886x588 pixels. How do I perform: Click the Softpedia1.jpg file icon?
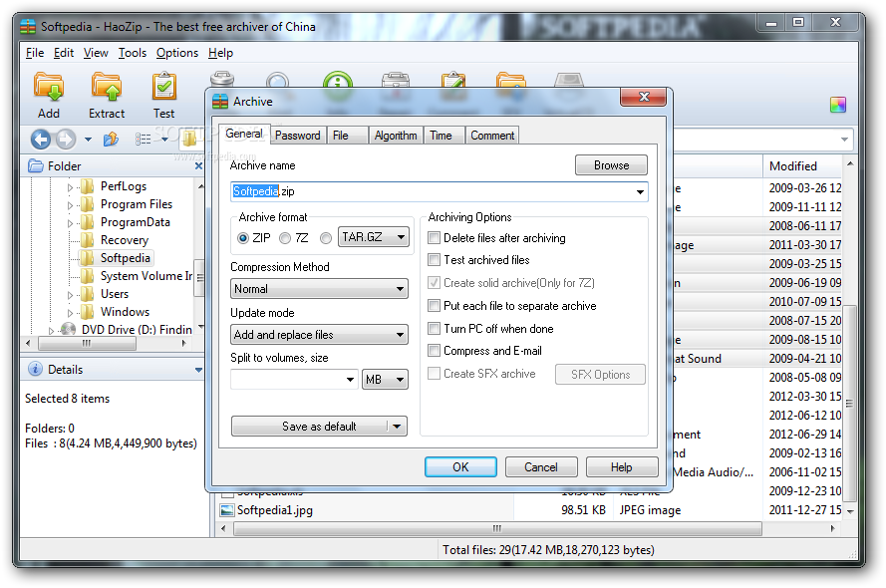click(227, 510)
